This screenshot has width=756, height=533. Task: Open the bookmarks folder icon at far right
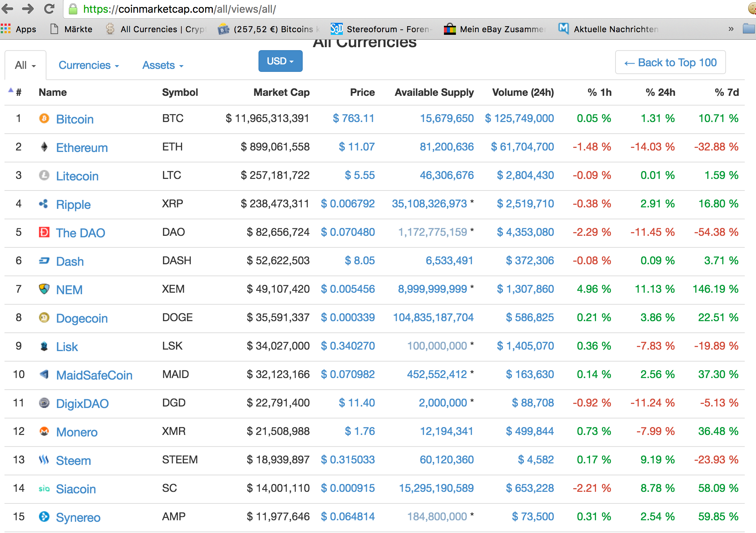coord(749,28)
